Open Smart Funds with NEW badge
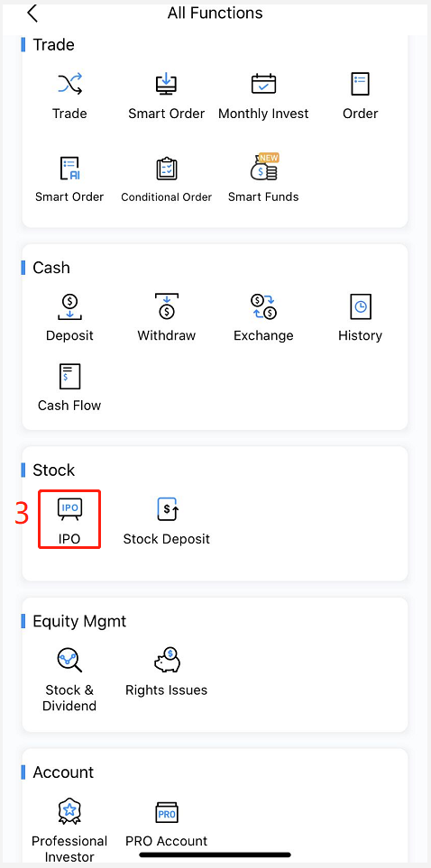The width and height of the screenshot is (431, 868). click(263, 167)
